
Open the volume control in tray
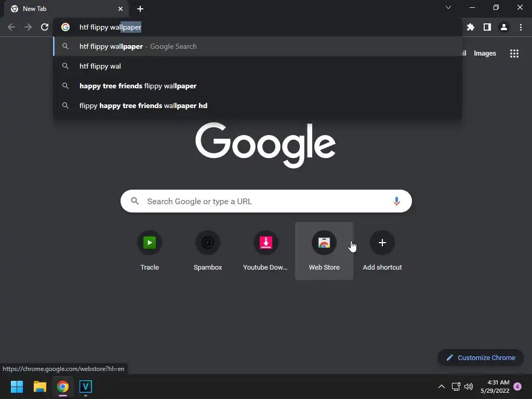(469, 387)
